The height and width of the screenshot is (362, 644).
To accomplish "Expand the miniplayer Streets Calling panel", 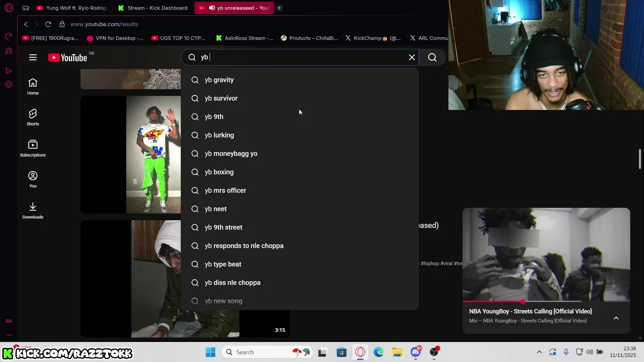I will [616, 318].
